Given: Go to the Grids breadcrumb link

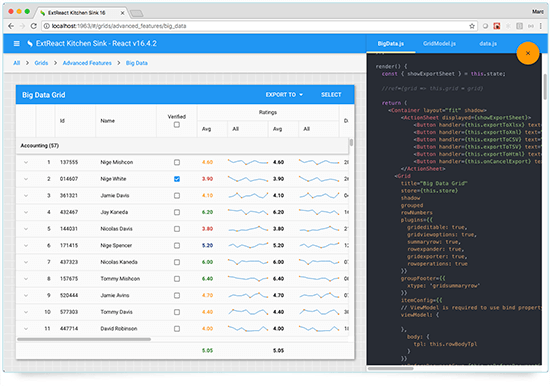Looking at the screenshot, I should [x=41, y=63].
